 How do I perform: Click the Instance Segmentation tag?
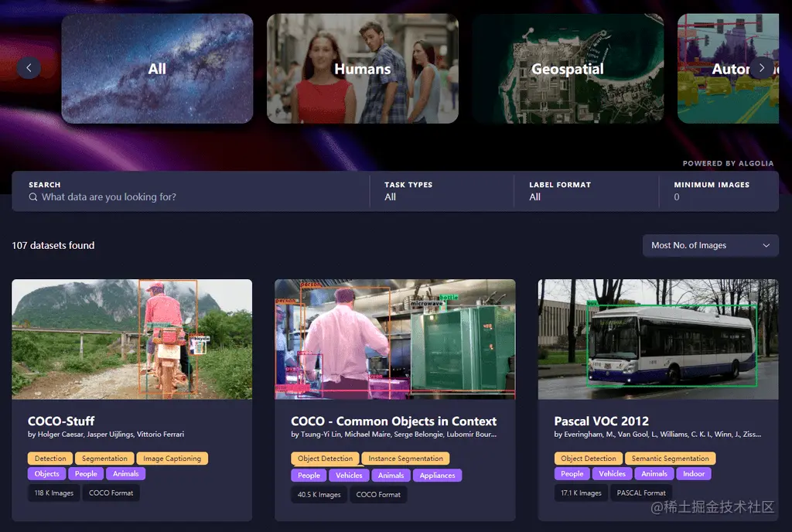tap(405, 459)
